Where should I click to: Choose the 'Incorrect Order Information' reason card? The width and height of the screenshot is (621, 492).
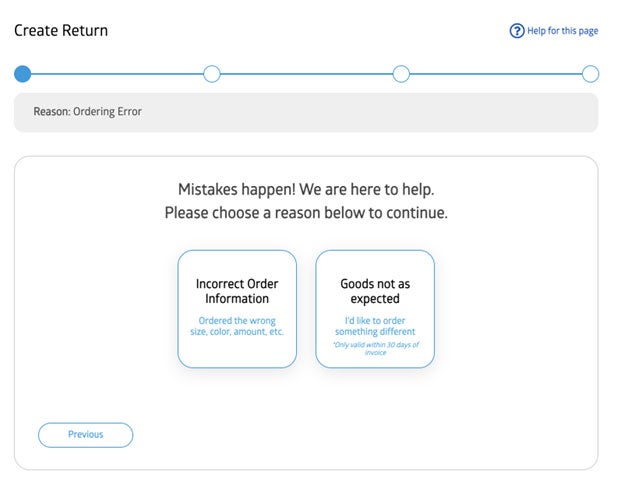[237, 308]
